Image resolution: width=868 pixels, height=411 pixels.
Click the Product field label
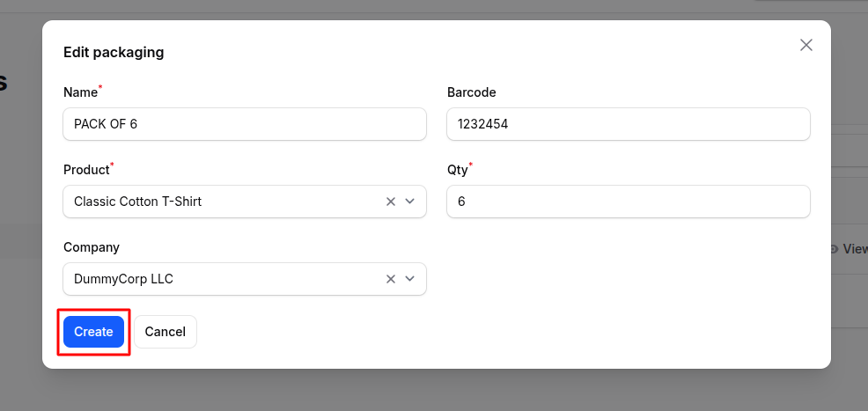click(x=86, y=170)
